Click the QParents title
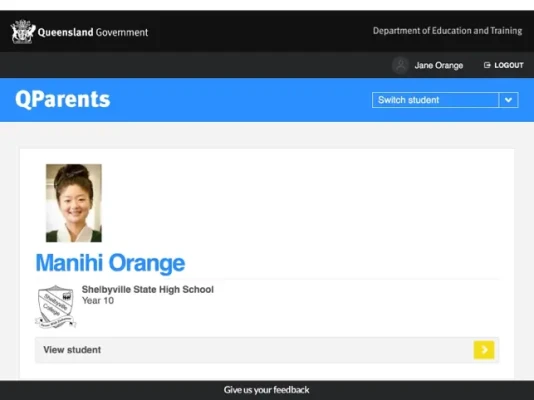This screenshot has width=534, height=400. 63,99
